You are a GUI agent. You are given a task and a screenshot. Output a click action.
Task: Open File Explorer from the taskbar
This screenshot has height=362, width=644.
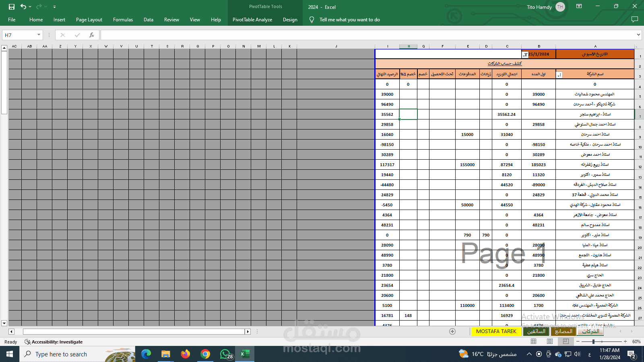[166, 354]
